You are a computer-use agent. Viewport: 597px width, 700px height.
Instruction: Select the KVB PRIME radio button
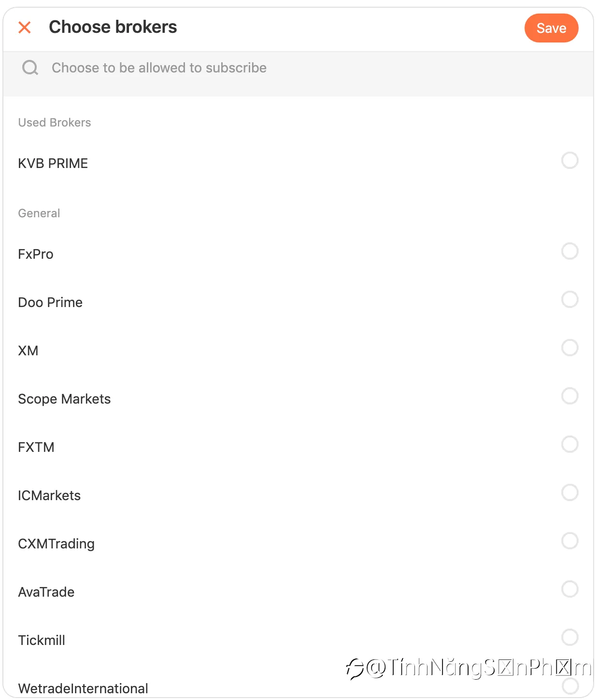[570, 160]
